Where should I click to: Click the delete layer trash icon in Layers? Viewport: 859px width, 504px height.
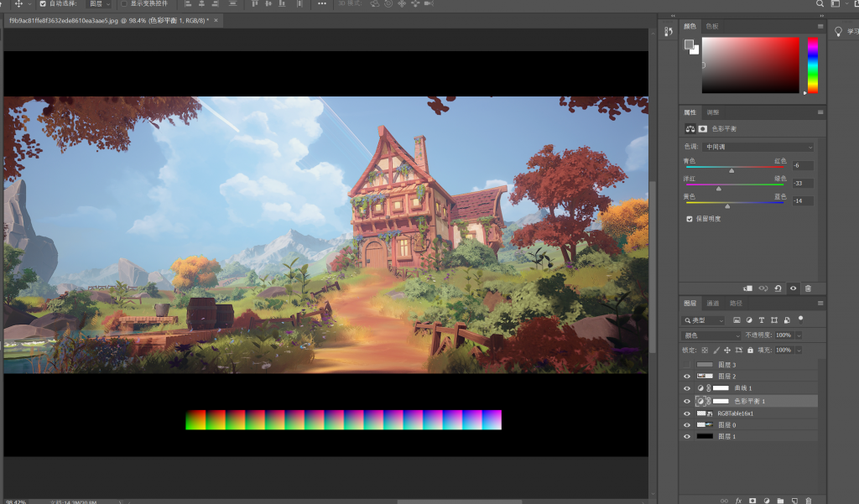809,500
